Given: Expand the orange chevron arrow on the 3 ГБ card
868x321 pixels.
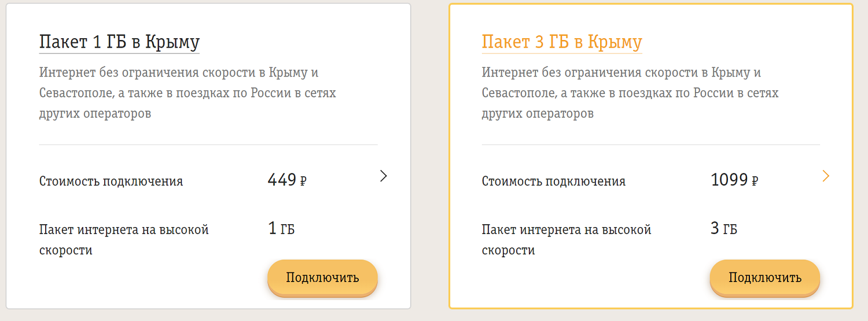Looking at the screenshot, I should pos(826,176).
